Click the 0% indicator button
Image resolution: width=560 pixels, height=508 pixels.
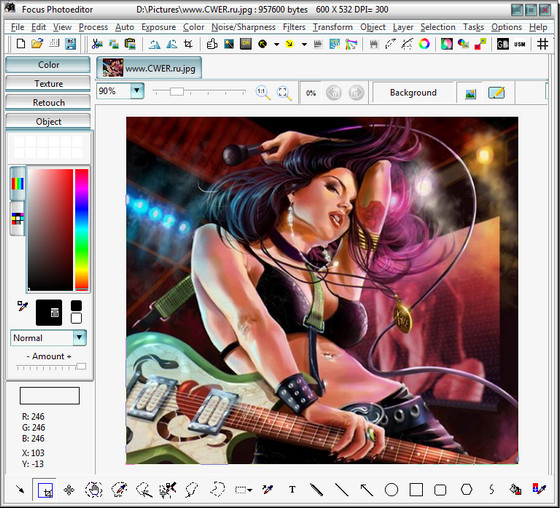(311, 93)
